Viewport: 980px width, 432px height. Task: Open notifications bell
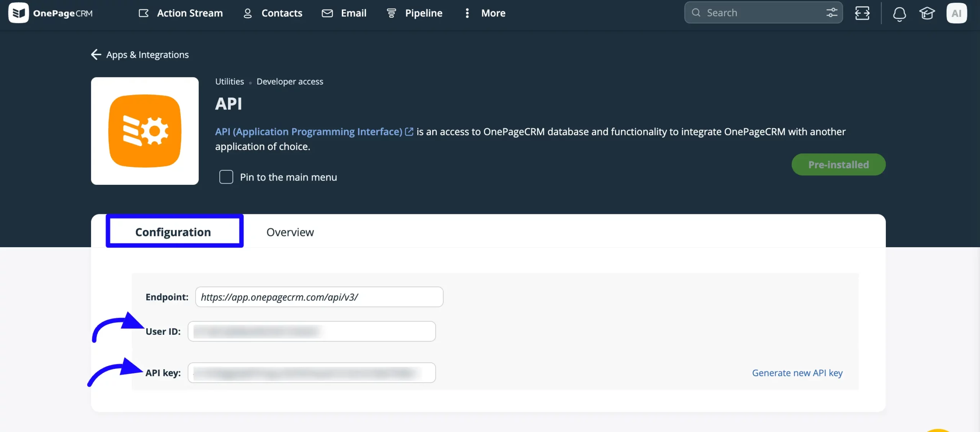899,14
